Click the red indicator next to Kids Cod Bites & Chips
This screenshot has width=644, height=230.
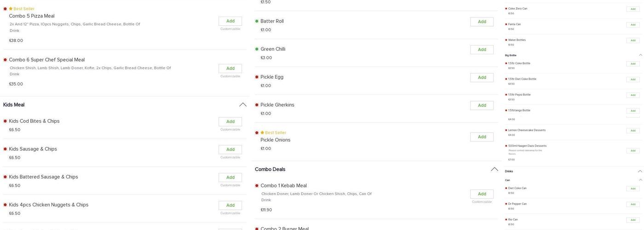tap(5, 121)
